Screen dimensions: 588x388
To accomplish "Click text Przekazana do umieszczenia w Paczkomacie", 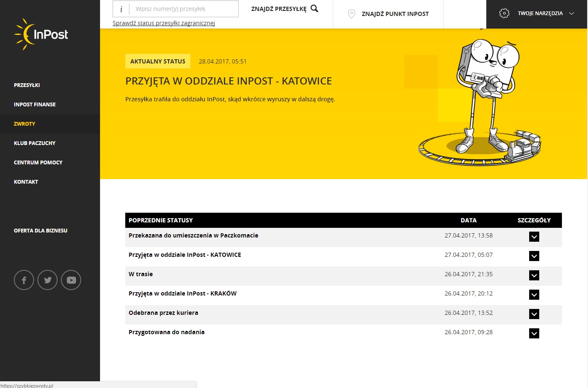I will pyautogui.click(x=193, y=235).
